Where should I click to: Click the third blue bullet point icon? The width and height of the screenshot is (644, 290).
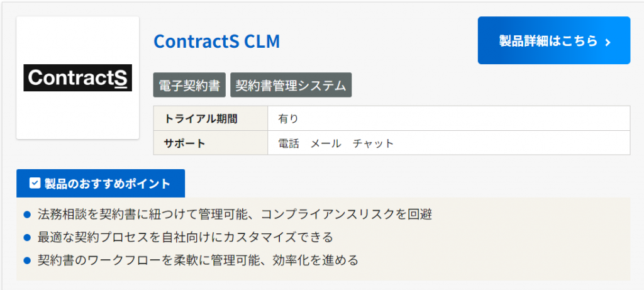click(x=27, y=260)
